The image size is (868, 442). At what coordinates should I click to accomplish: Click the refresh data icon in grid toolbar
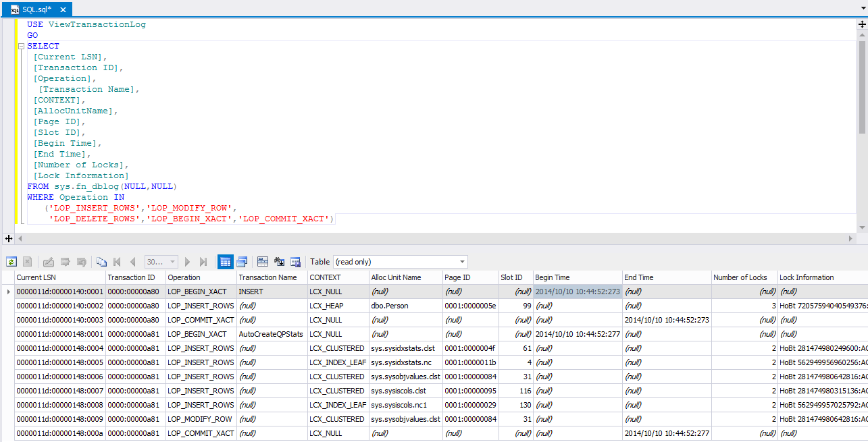point(11,262)
